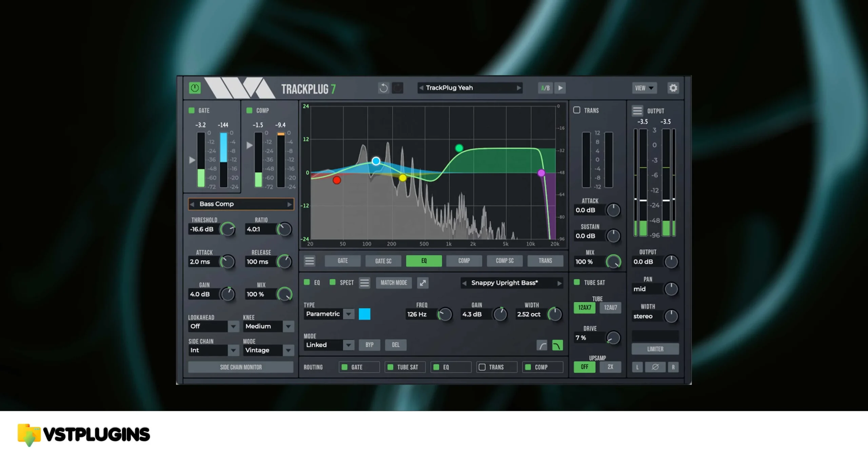Open the compressor MODE Vintage dropdown

(x=269, y=351)
